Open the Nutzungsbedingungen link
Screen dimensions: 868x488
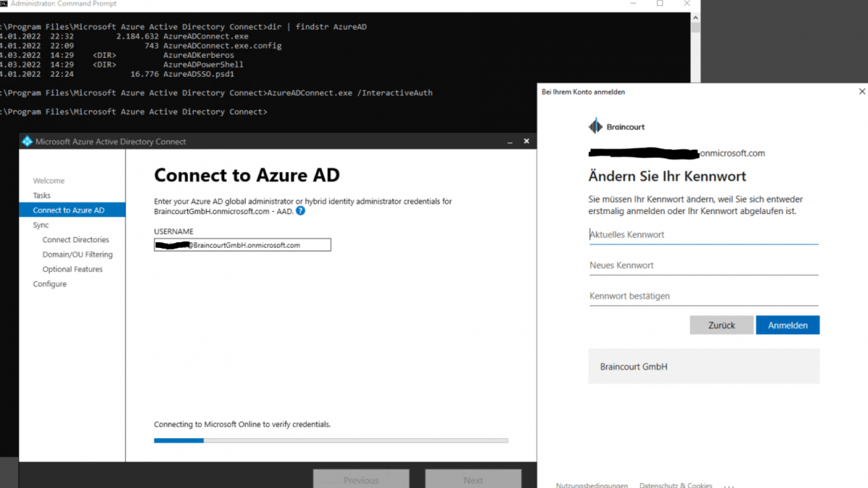click(591, 485)
